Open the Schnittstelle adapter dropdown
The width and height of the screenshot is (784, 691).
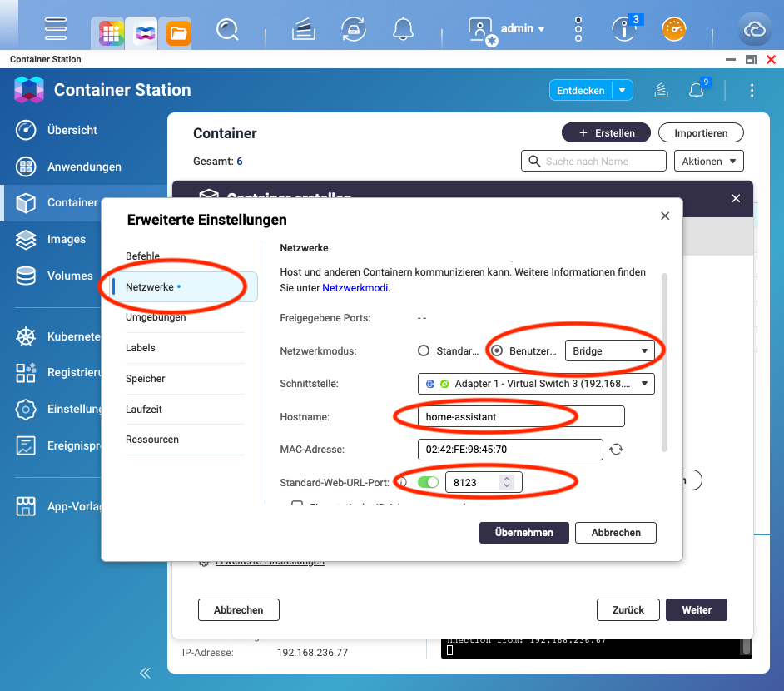[535, 384]
